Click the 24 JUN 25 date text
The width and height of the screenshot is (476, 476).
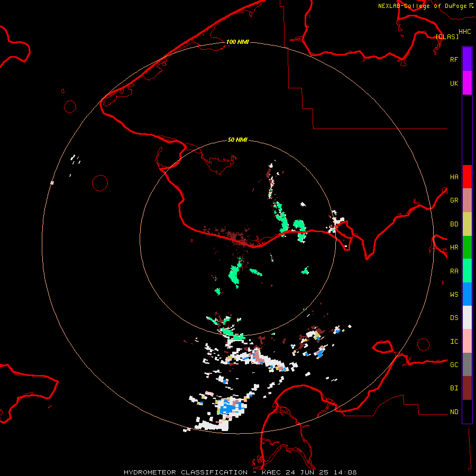308,472
